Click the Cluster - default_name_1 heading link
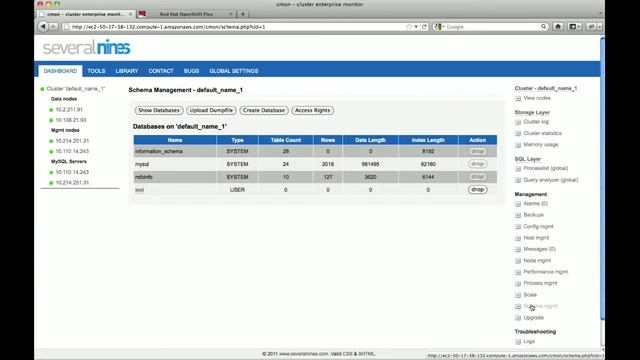 pos(546,89)
